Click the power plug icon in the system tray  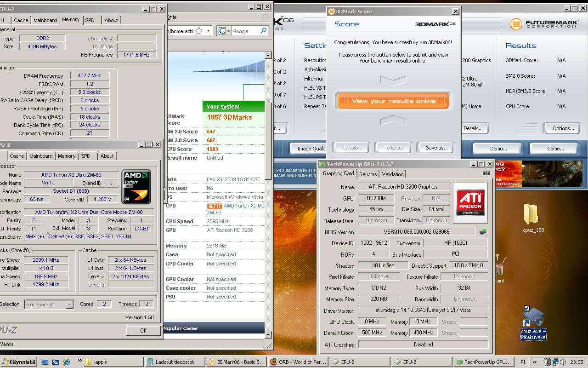pyautogui.click(x=547, y=362)
